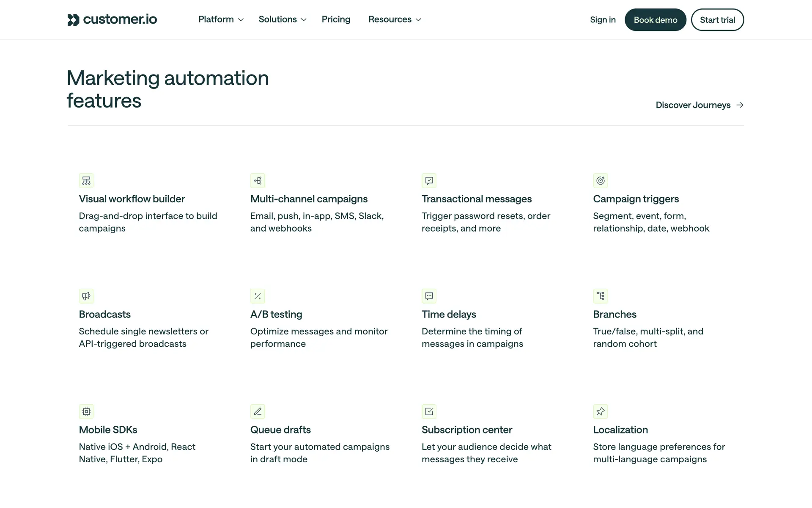The image size is (812, 508).
Task: Click the Branches tree icon
Action: (600, 296)
